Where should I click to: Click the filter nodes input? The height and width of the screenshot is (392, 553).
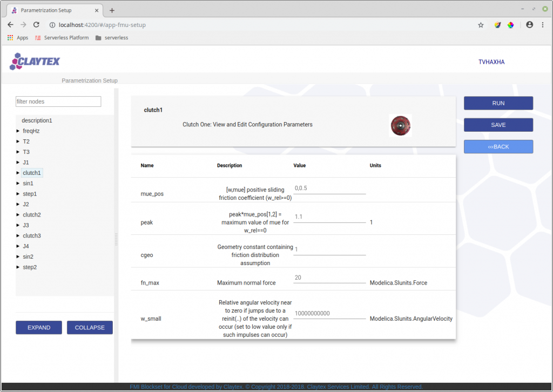(58, 102)
